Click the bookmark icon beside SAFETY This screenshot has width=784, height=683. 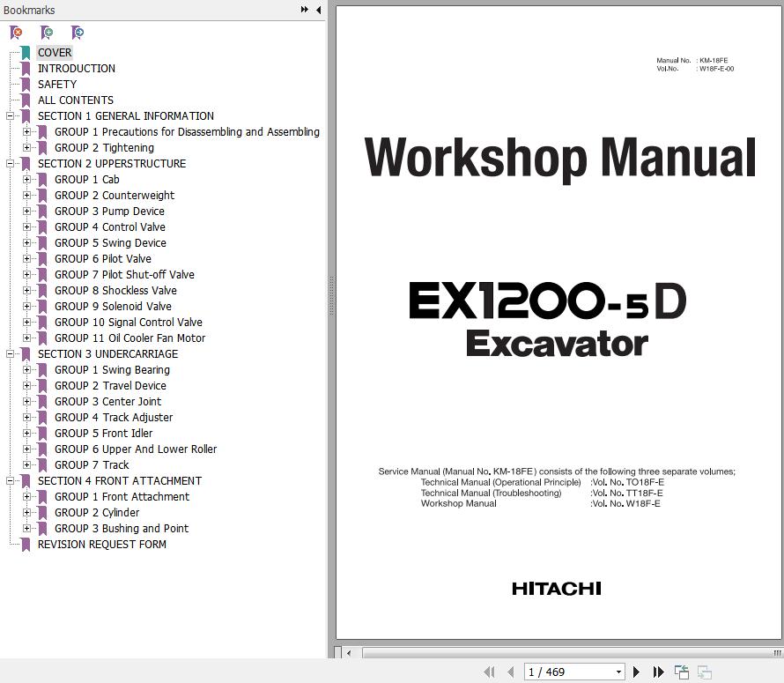point(26,85)
